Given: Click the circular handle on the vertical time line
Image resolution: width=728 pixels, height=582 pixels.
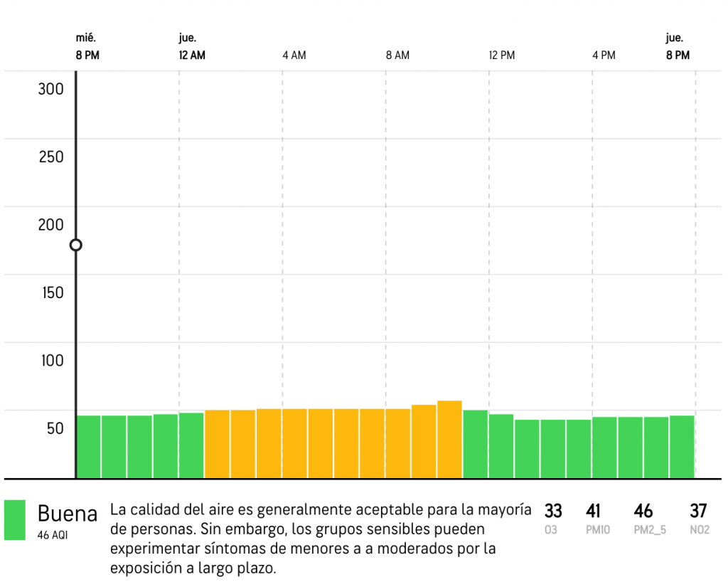Looking at the screenshot, I should click(x=76, y=245).
